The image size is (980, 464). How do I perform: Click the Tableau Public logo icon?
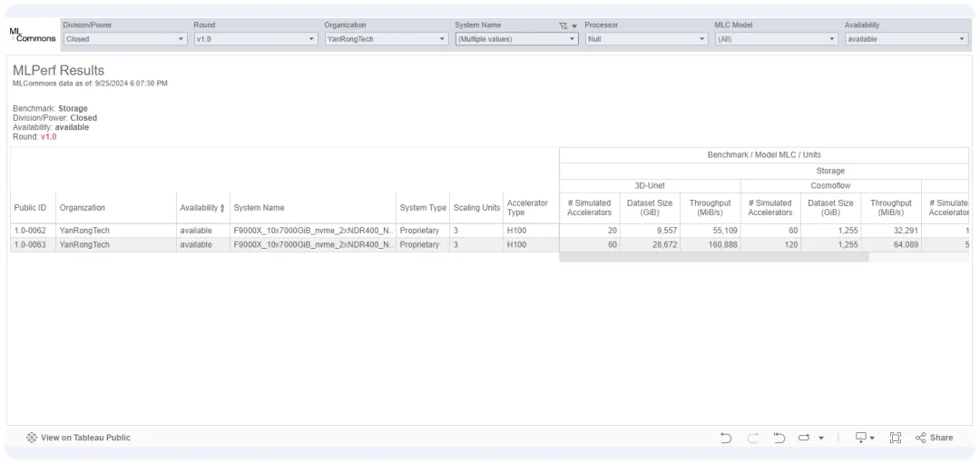point(32,438)
